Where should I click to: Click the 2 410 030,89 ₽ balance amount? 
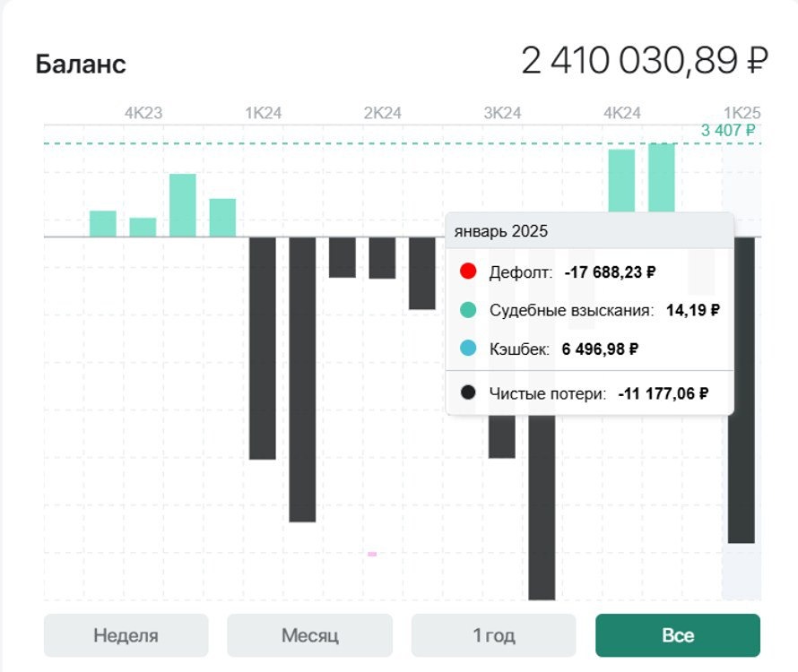pos(644,62)
